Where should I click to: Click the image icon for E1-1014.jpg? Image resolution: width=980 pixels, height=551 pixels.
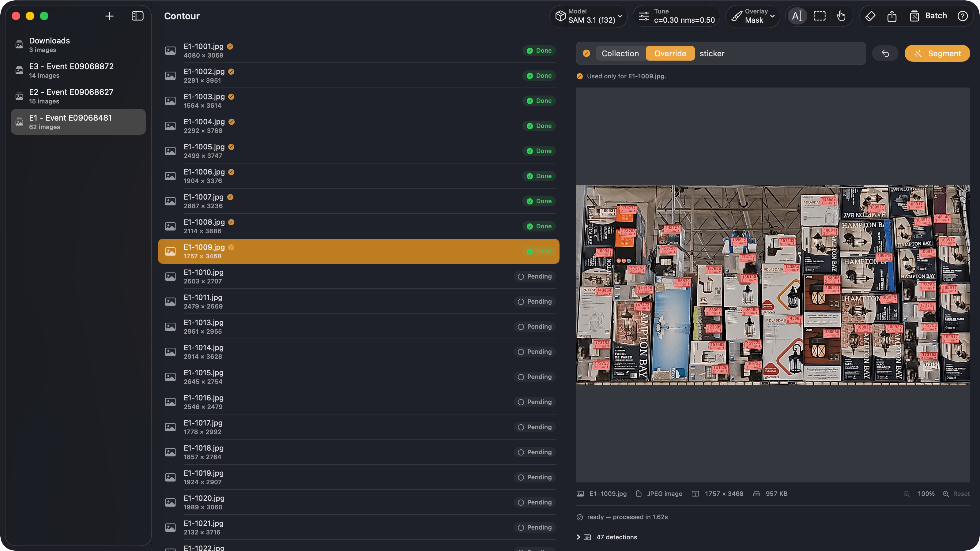coord(170,352)
